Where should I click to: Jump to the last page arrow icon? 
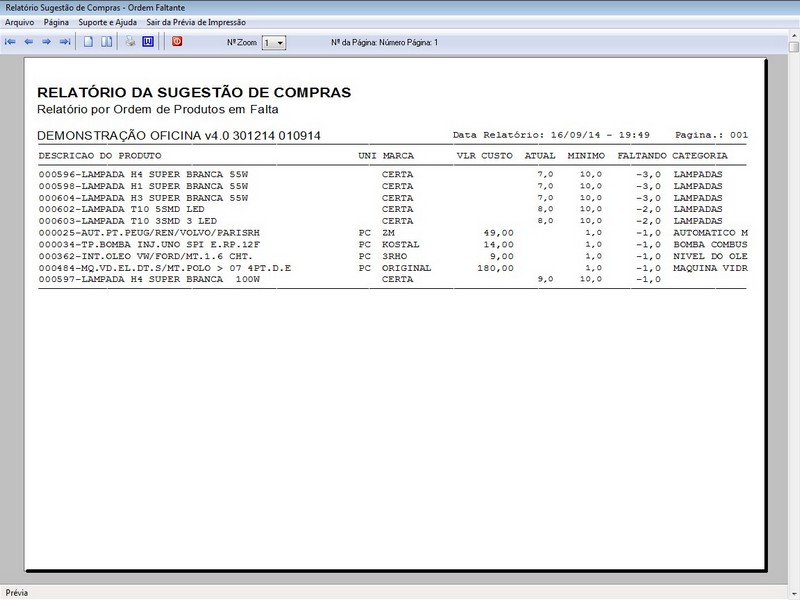click(65, 42)
